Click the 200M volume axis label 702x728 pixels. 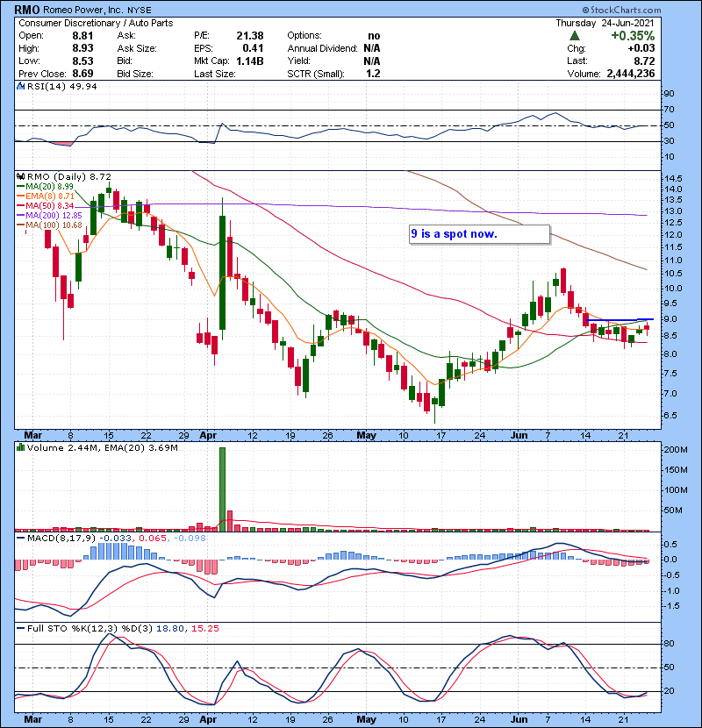click(x=676, y=449)
